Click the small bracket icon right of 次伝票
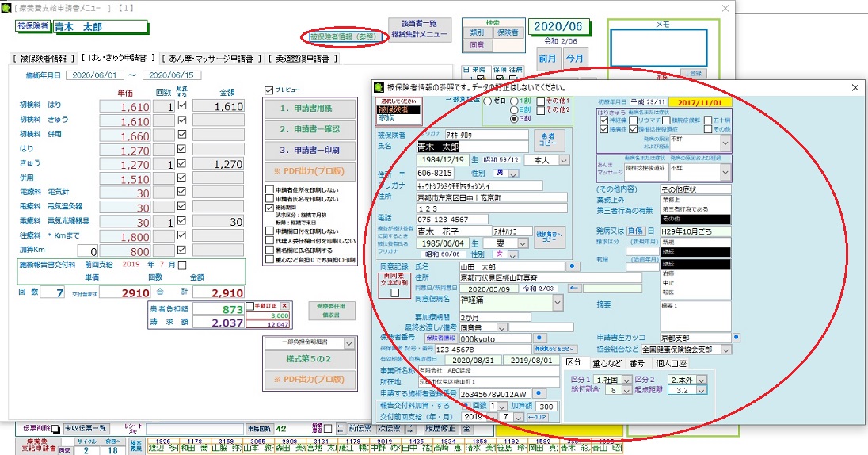Screen dimensions: 868x455 click(x=410, y=428)
